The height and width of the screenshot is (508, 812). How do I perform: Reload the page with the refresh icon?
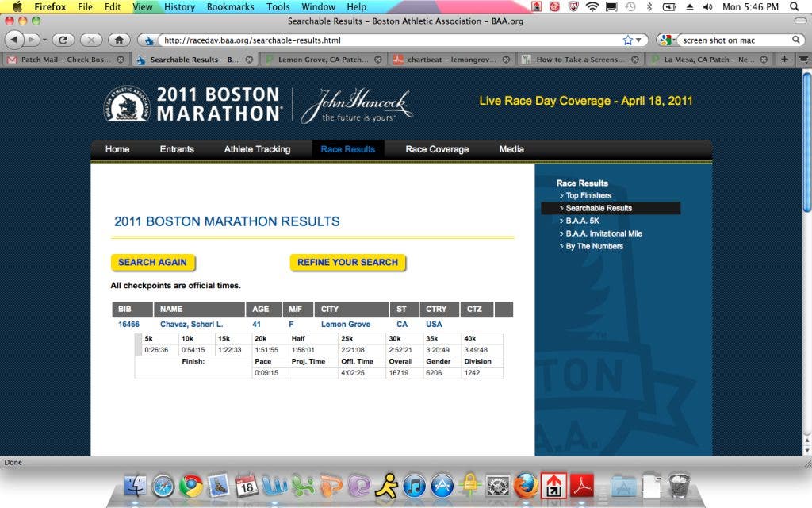[x=63, y=40]
